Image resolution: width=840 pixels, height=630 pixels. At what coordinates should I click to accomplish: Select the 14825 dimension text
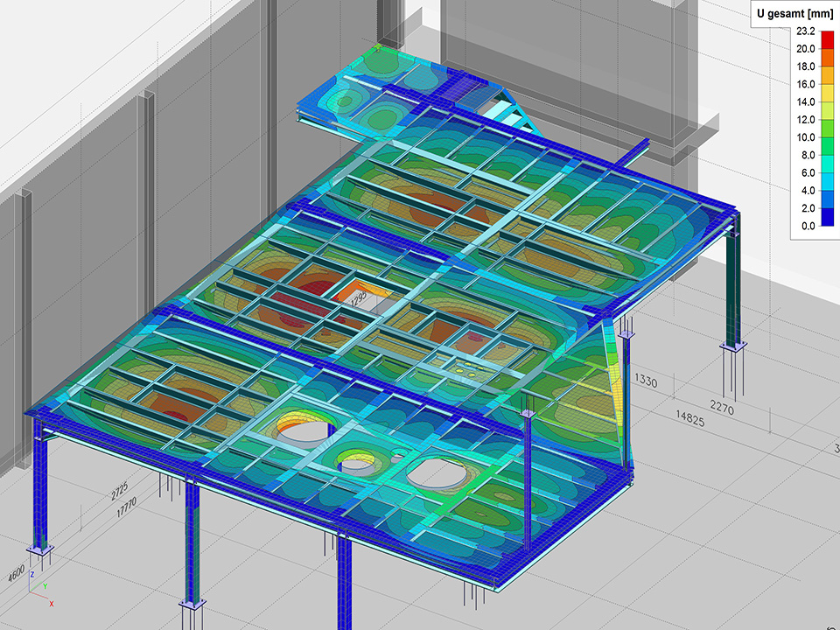point(689,421)
